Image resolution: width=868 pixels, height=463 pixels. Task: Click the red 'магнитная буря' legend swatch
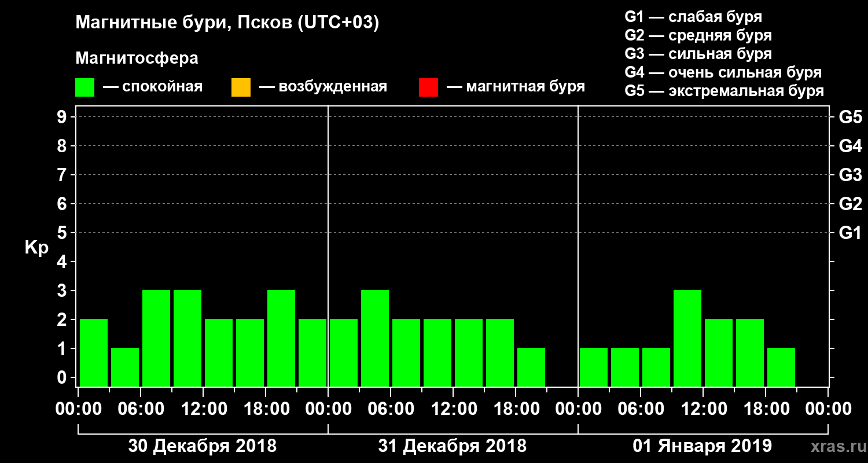coord(428,87)
